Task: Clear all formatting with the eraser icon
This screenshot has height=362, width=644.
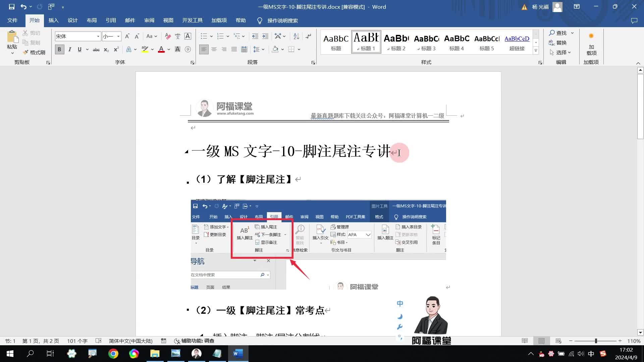Action: click(x=168, y=36)
